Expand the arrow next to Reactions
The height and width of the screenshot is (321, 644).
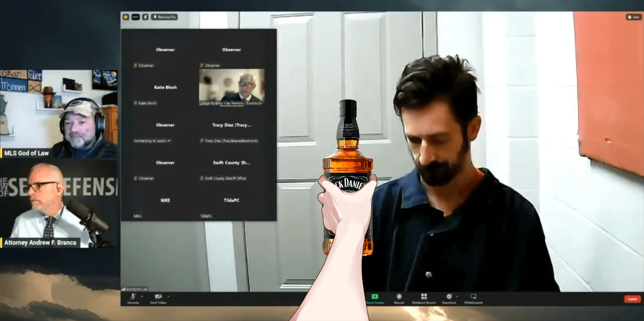point(457,296)
